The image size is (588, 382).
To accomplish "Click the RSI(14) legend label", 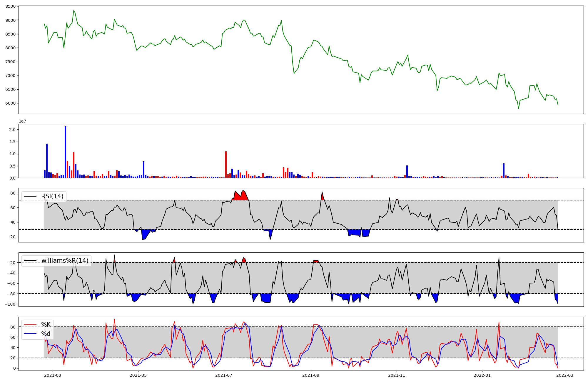I will [x=52, y=196].
